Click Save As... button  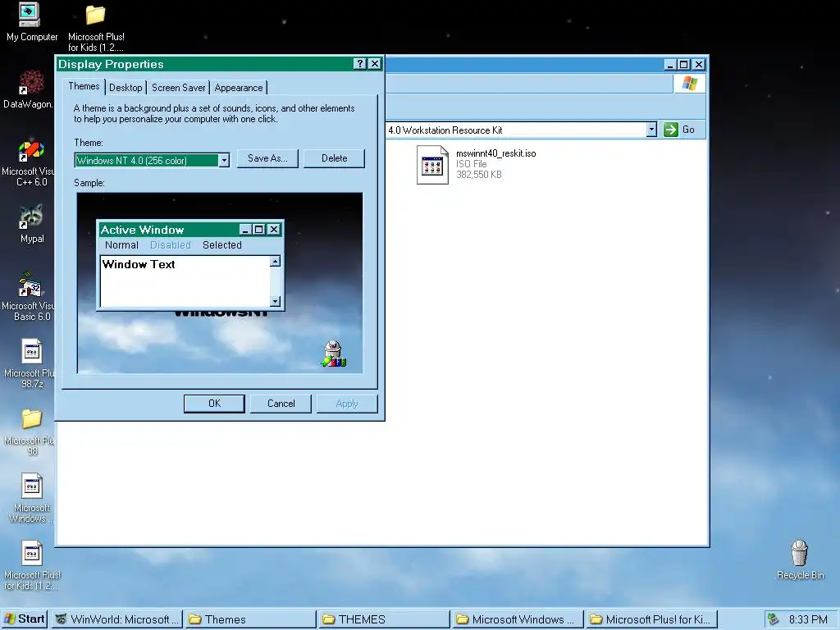[x=267, y=158]
